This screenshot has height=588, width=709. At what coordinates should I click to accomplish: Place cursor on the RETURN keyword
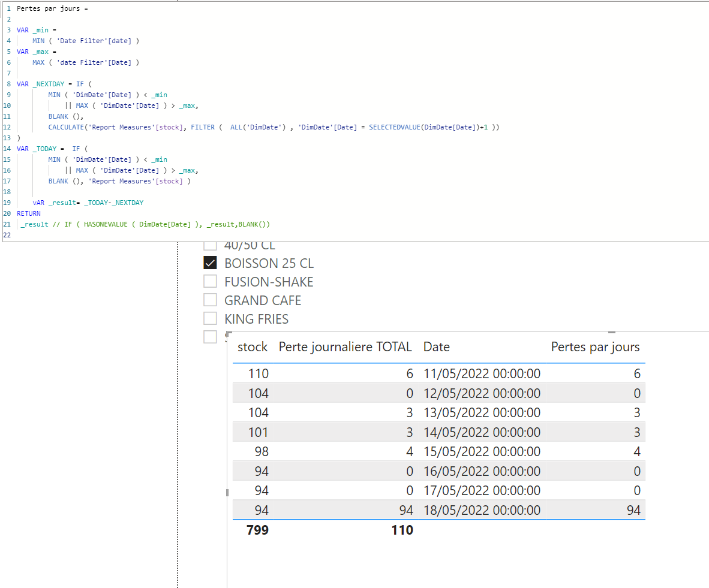coord(28,213)
